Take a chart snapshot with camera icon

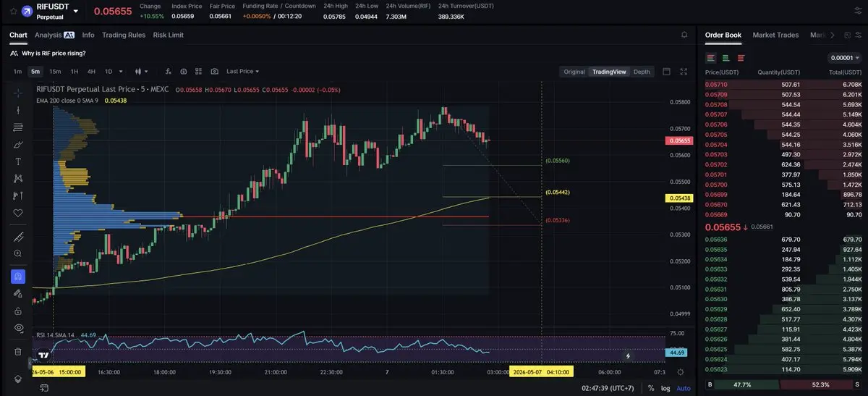[x=215, y=72]
